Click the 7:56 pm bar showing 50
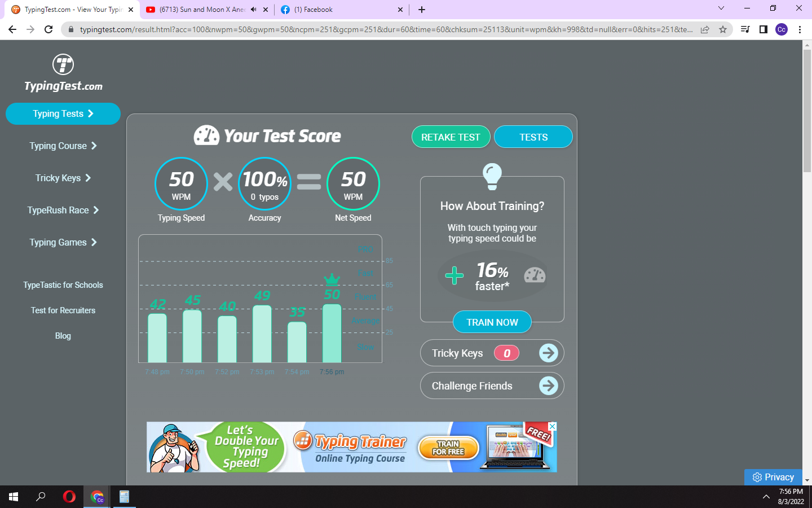This screenshot has height=508, width=812. tap(332, 333)
